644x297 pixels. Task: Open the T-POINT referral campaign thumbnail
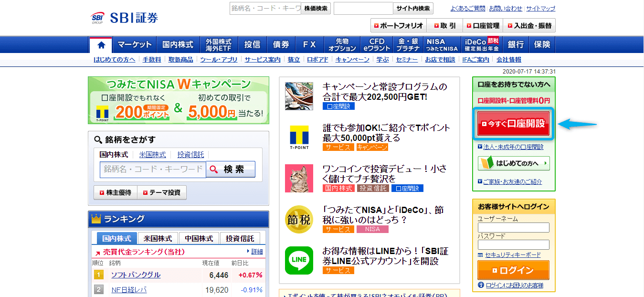(x=299, y=138)
